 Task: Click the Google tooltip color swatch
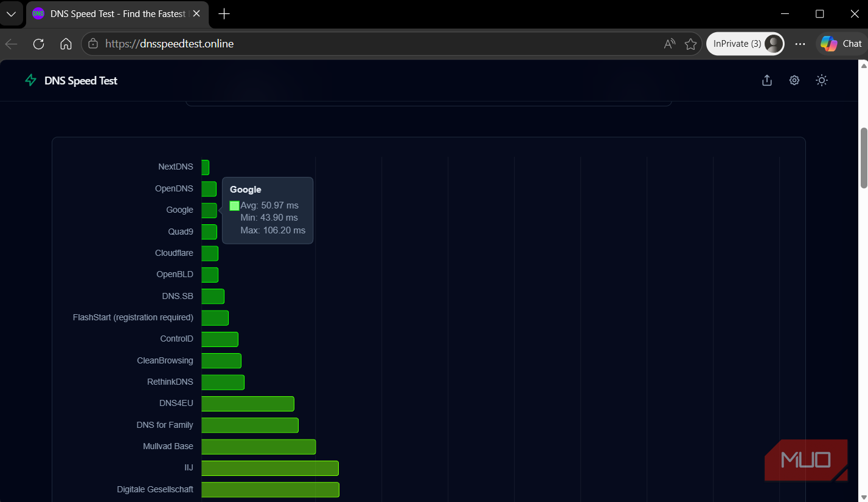(x=234, y=206)
